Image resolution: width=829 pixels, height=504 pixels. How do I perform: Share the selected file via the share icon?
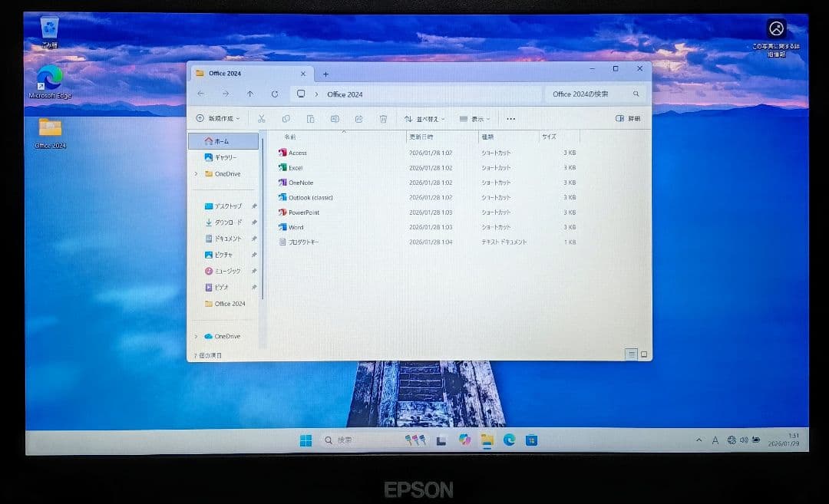[x=358, y=119]
